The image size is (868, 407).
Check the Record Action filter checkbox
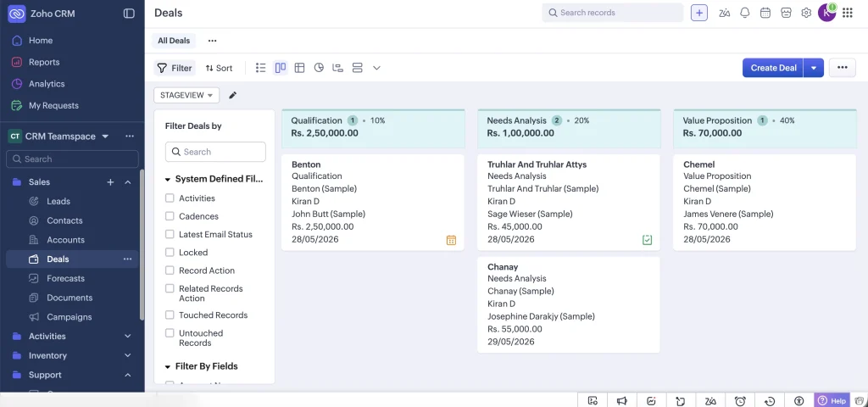click(x=170, y=270)
